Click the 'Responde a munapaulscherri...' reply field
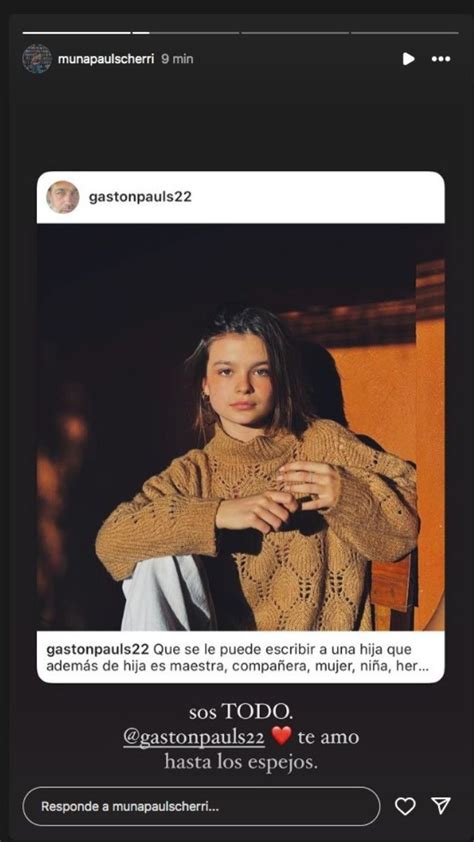 (201, 806)
